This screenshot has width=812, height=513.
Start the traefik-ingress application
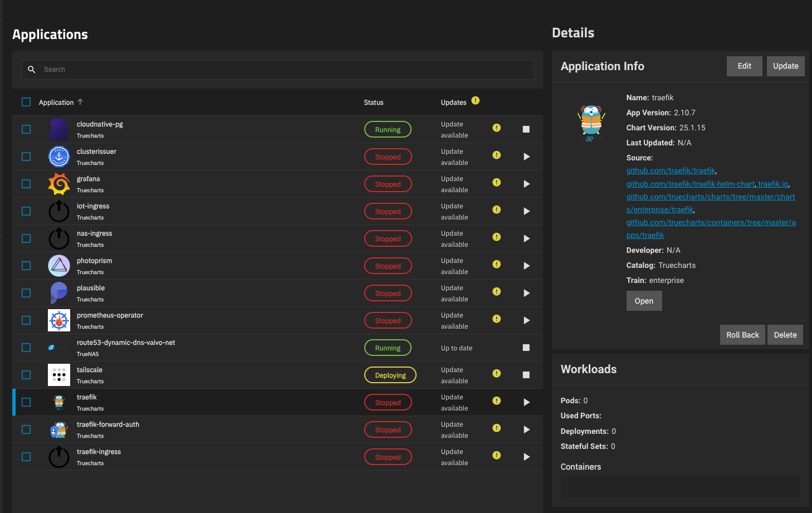point(526,457)
